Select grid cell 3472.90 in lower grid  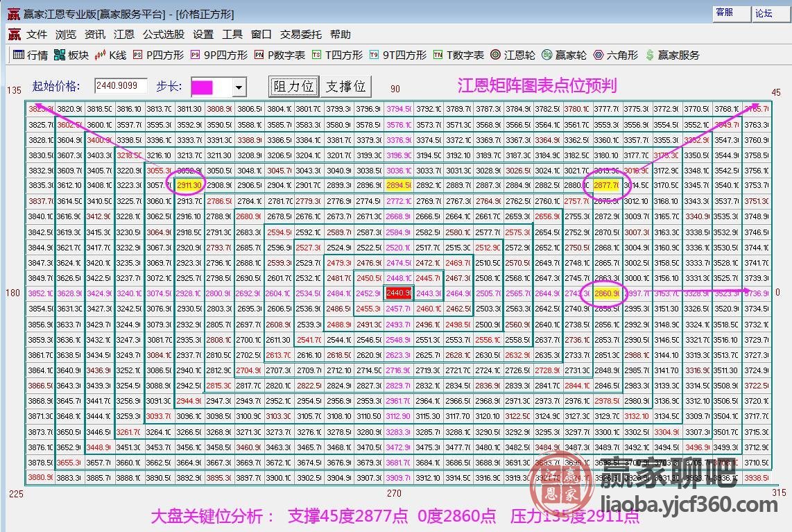pyautogui.click(x=399, y=447)
